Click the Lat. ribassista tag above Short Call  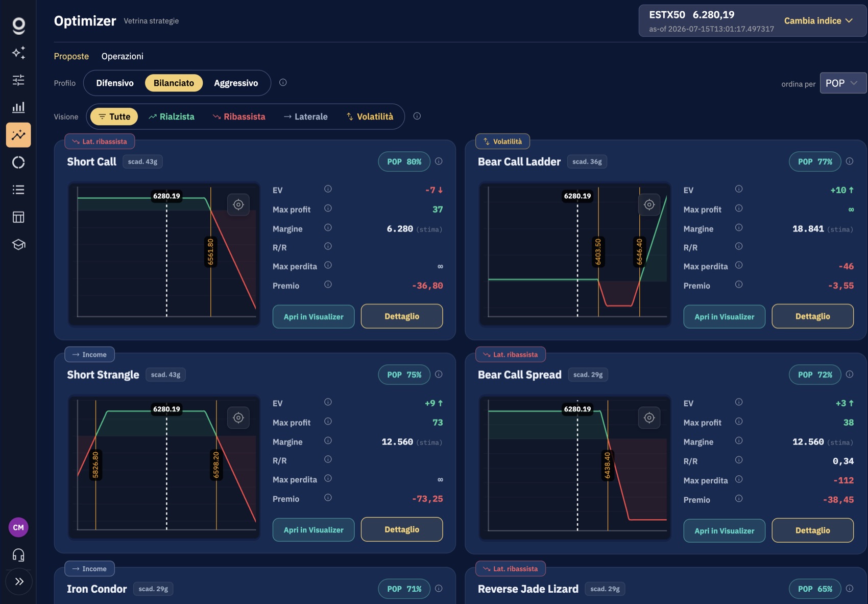point(100,142)
